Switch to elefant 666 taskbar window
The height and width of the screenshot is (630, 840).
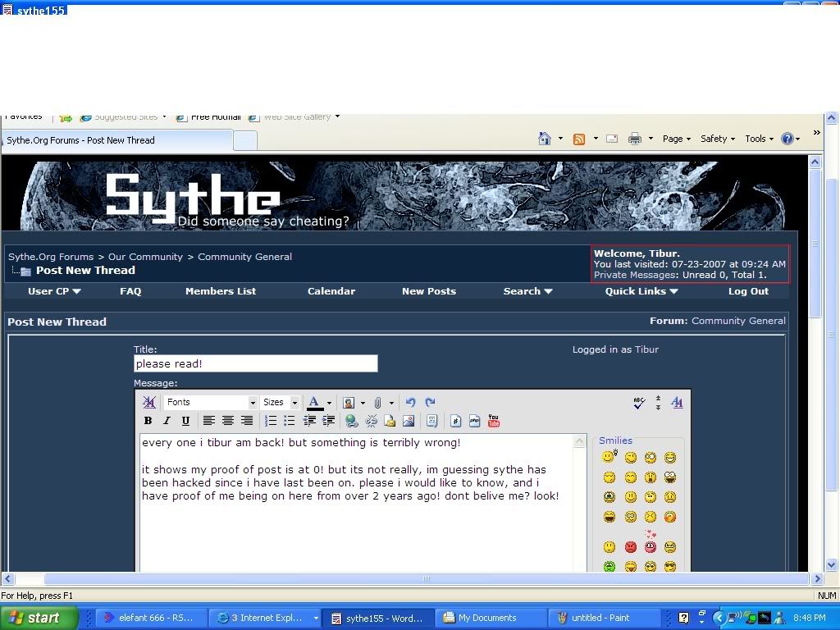pos(151,618)
